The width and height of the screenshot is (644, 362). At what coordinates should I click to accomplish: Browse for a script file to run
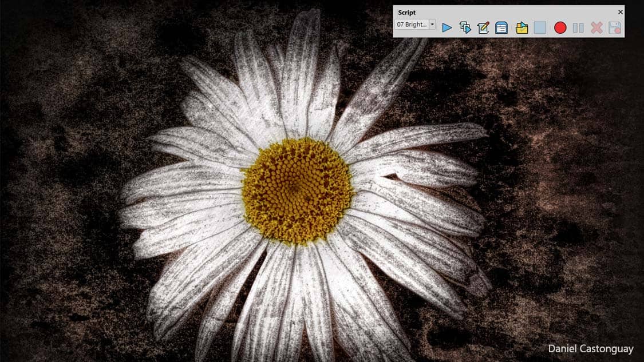(x=521, y=27)
